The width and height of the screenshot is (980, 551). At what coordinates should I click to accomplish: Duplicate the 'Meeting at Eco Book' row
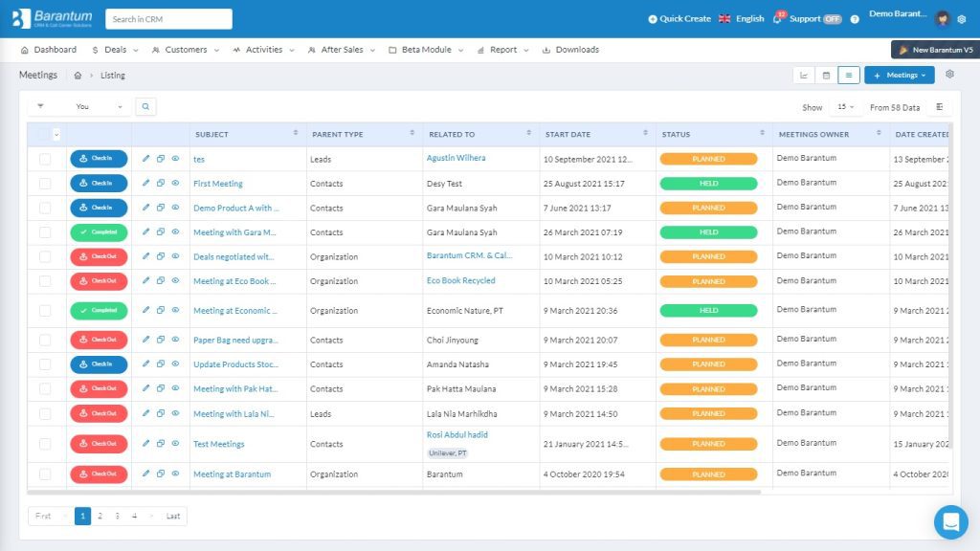(161, 280)
